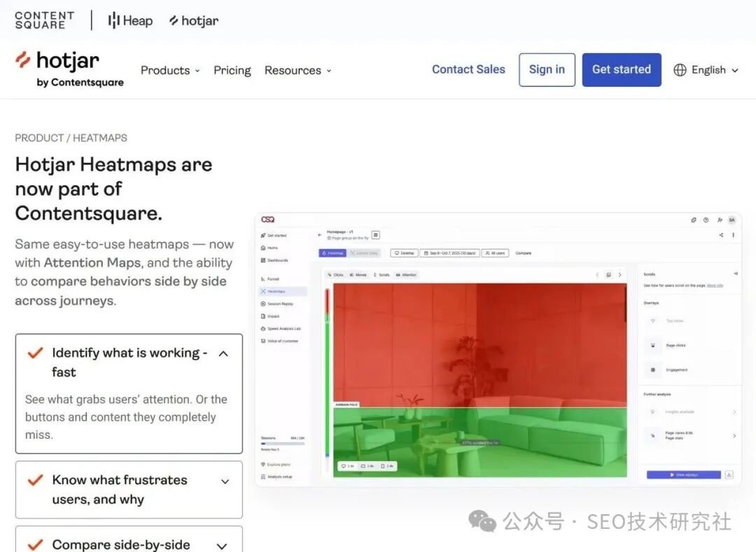Click the Contact Sales link
This screenshot has height=552, width=756.
(468, 69)
